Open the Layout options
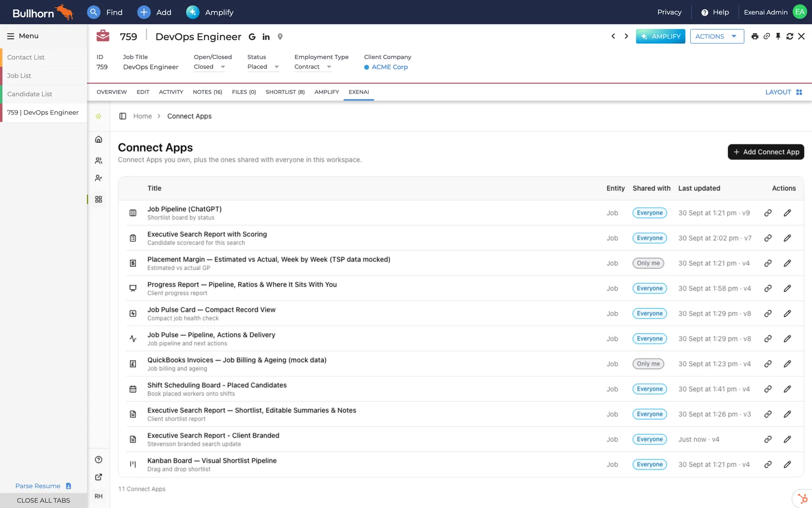This screenshot has height=508, width=812. [784, 92]
